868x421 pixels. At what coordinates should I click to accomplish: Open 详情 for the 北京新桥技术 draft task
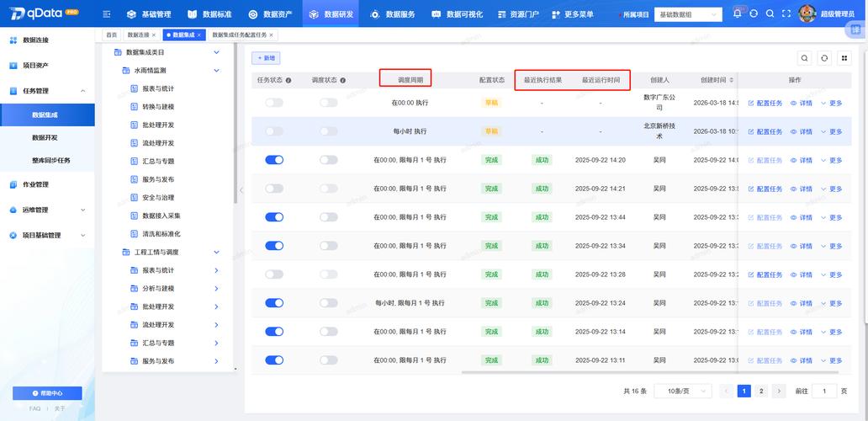pyautogui.click(x=802, y=131)
